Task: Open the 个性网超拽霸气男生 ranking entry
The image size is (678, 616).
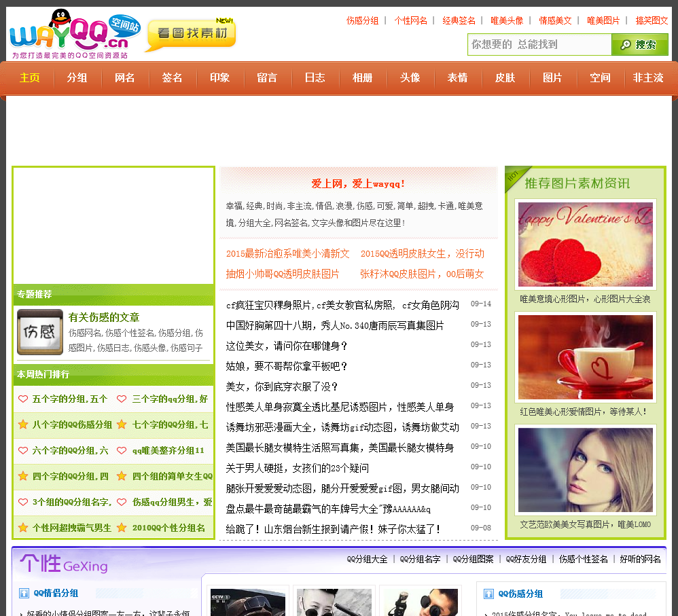Action: 72,528
